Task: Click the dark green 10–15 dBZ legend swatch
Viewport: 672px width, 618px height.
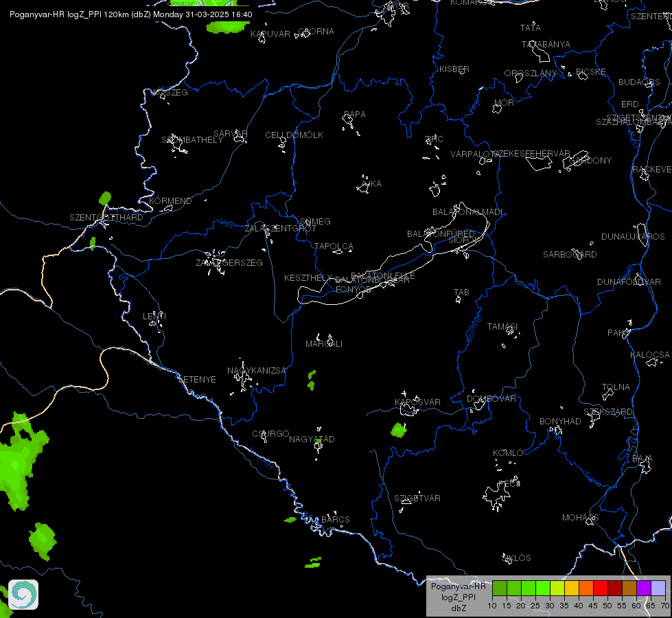Action: tap(500, 588)
